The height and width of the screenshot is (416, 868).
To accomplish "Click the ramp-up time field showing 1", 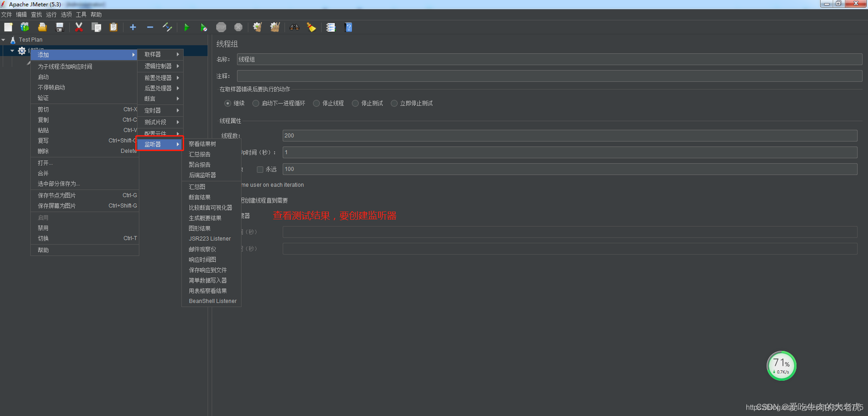I will (570, 152).
